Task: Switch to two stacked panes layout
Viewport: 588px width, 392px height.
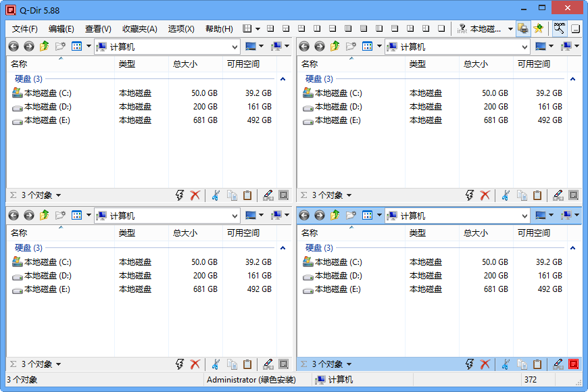Action: (333, 28)
